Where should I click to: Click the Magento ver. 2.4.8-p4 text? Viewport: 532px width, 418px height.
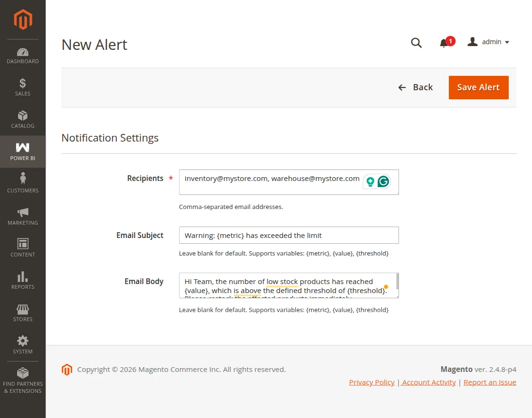478,369
